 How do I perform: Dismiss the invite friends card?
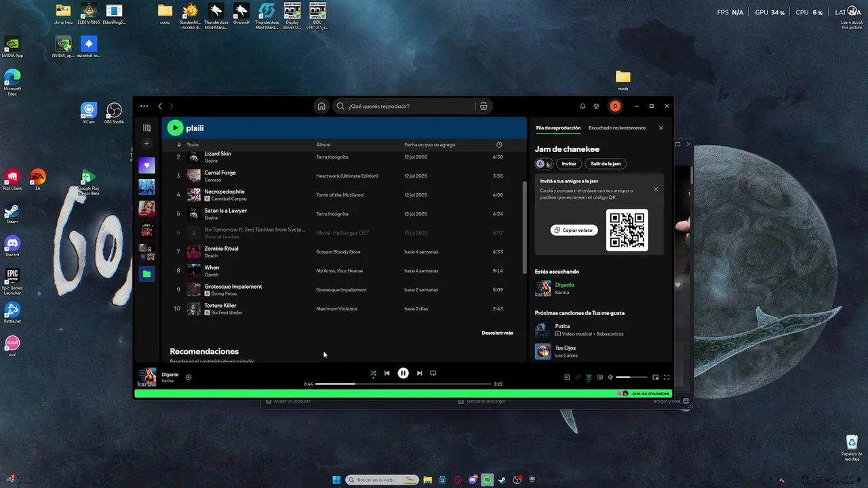(x=656, y=189)
